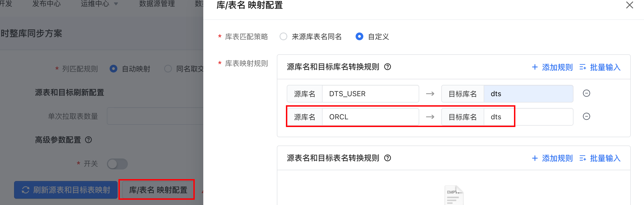Select 自定义 matching strategy radio

pyautogui.click(x=359, y=37)
